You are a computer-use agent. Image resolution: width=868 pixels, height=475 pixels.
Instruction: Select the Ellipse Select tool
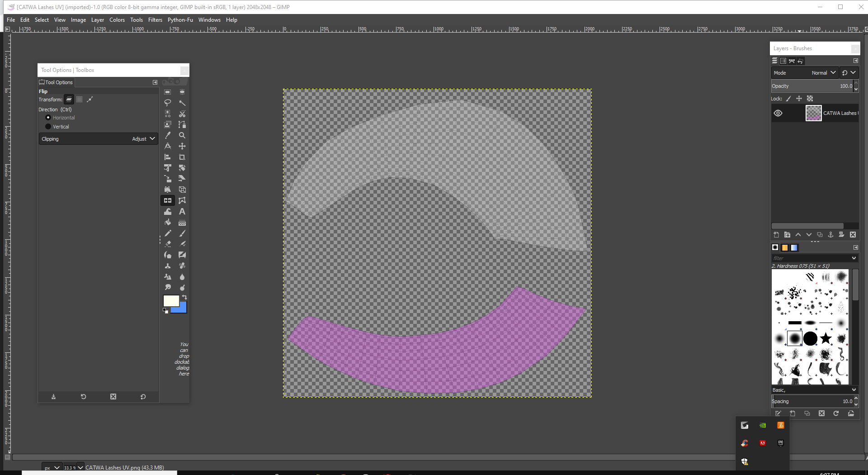coord(182,92)
